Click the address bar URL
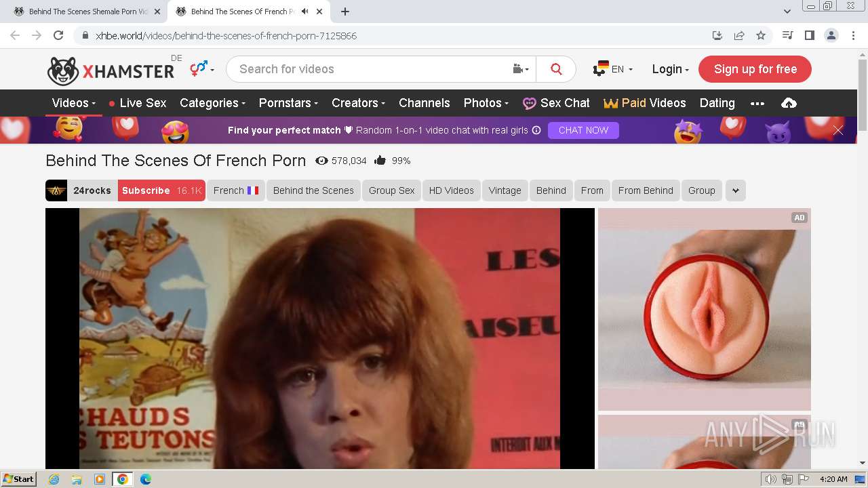This screenshot has width=868, height=488. coord(226,36)
